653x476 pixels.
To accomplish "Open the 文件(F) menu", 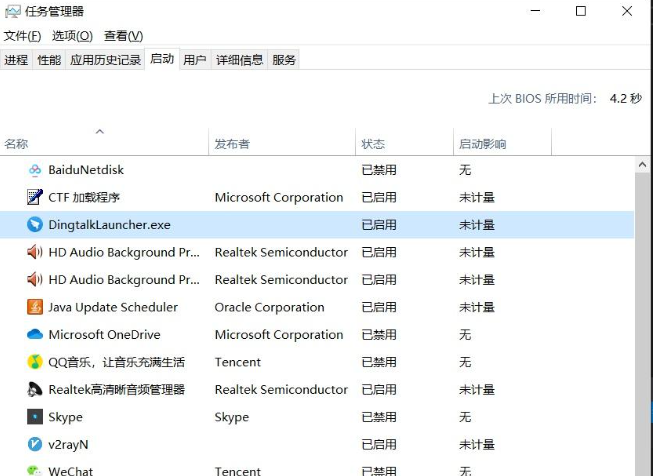I will (22, 36).
